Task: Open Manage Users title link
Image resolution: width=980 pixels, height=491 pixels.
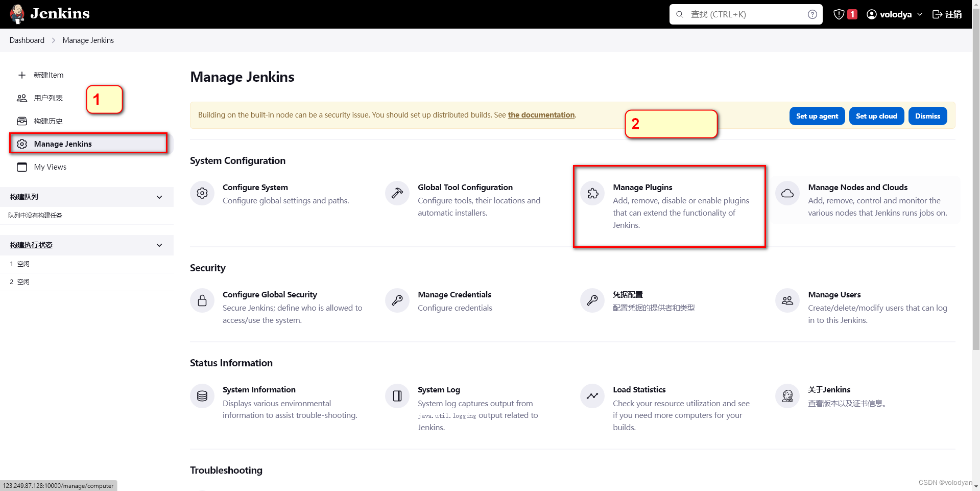Action: point(834,295)
